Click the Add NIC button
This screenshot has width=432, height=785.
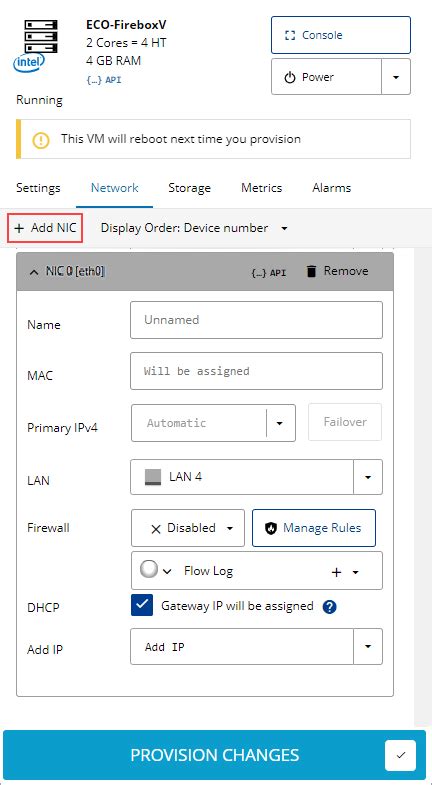tap(45, 228)
